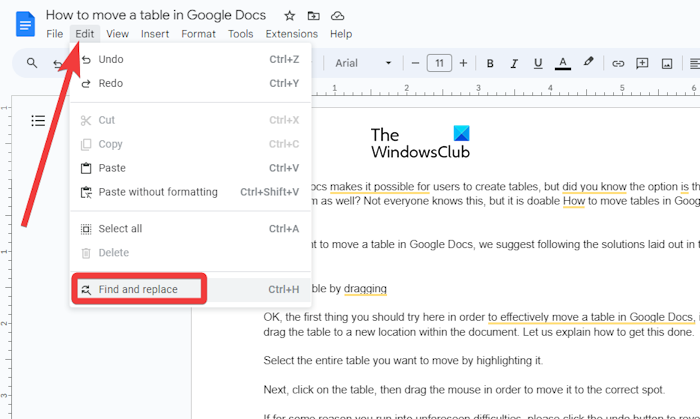Click the search magnifier in the toolbar

coord(32,64)
